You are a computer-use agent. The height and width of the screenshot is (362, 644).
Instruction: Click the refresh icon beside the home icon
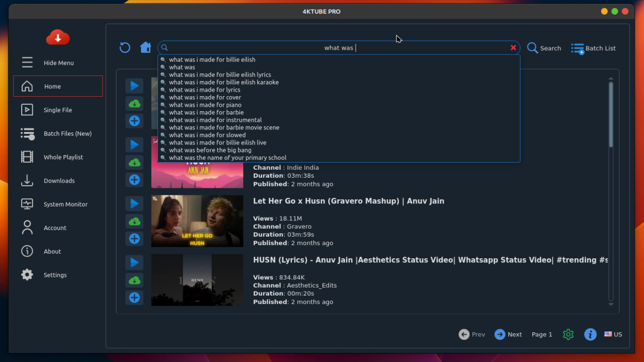click(125, 48)
